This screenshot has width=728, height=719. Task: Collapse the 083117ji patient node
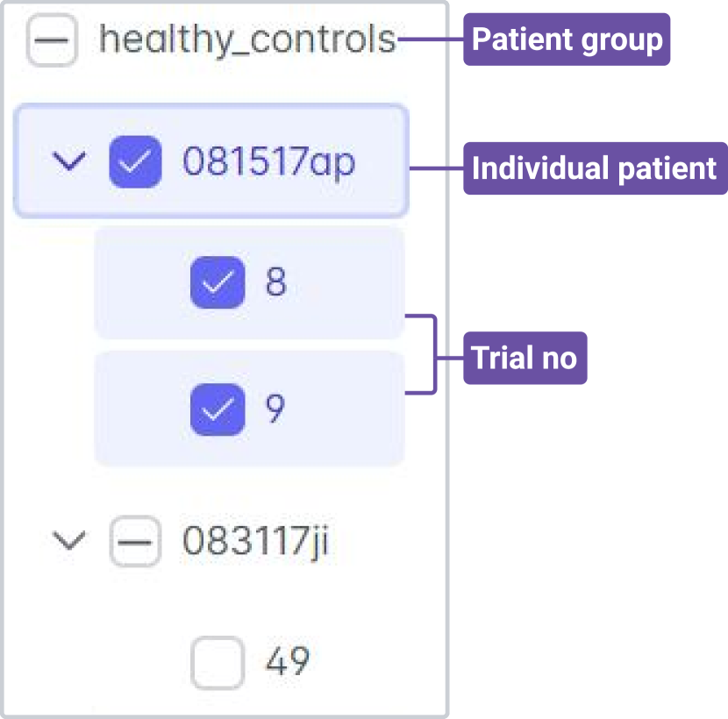coord(69,541)
